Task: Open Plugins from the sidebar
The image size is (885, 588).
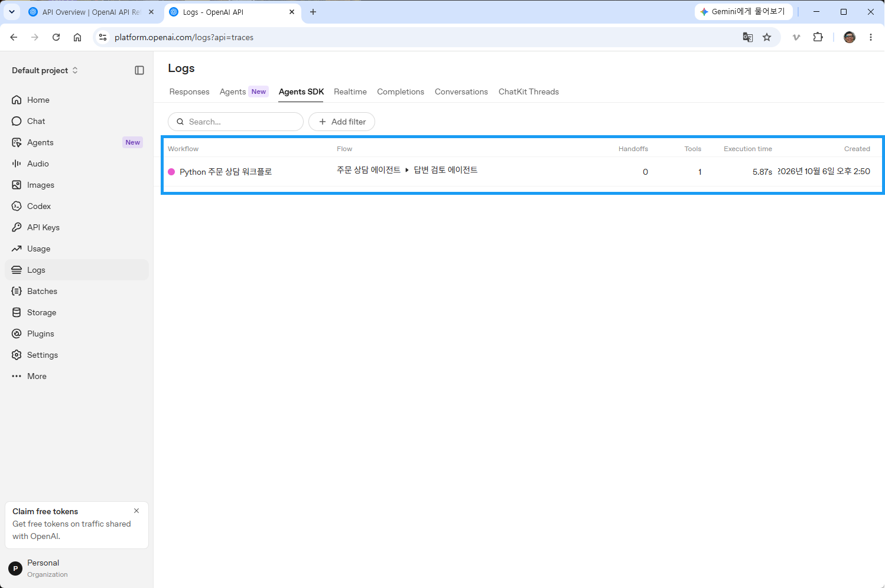Action: [x=77, y=334]
